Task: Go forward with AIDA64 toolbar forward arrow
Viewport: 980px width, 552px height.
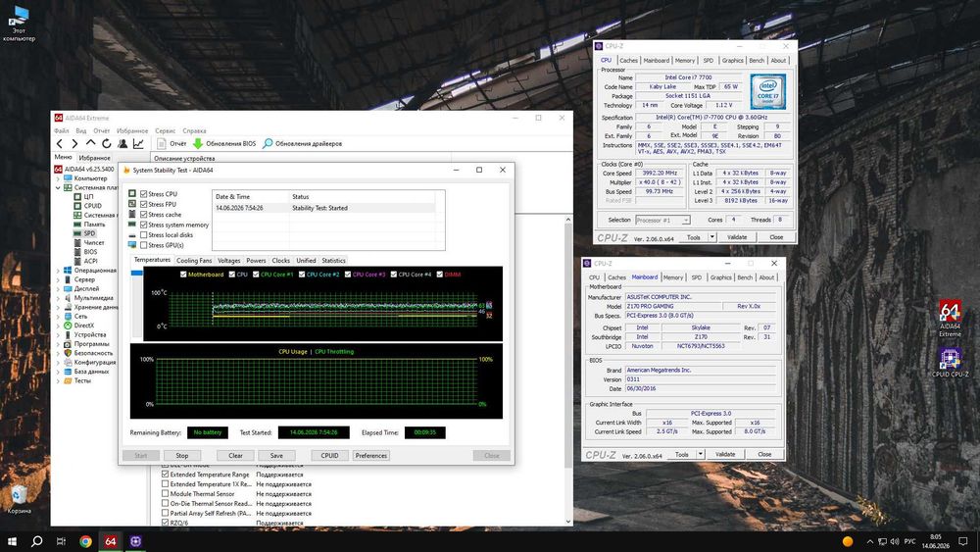Action: tap(75, 144)
